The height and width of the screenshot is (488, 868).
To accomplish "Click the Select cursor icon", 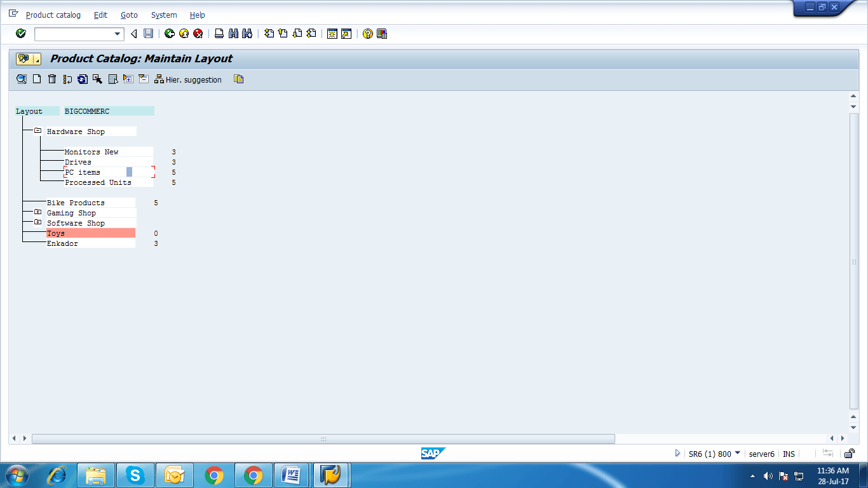I will (97, 79).
